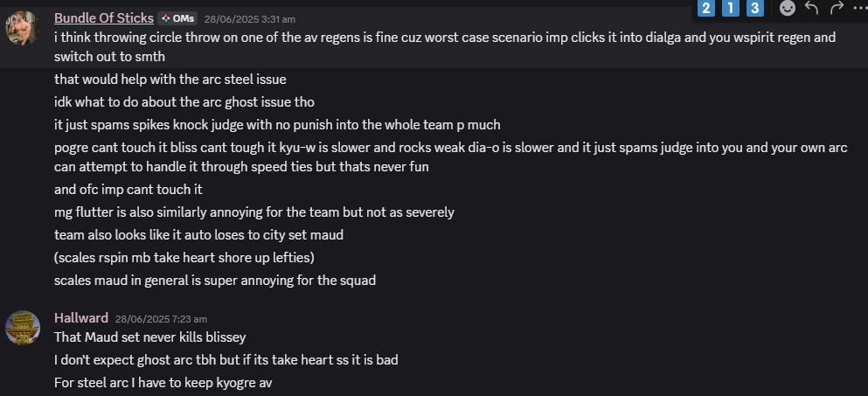This screenshot has width=868, height=396.
Task: Open Bundle Of Sticks' avatar profile
Action: (22, 28)
